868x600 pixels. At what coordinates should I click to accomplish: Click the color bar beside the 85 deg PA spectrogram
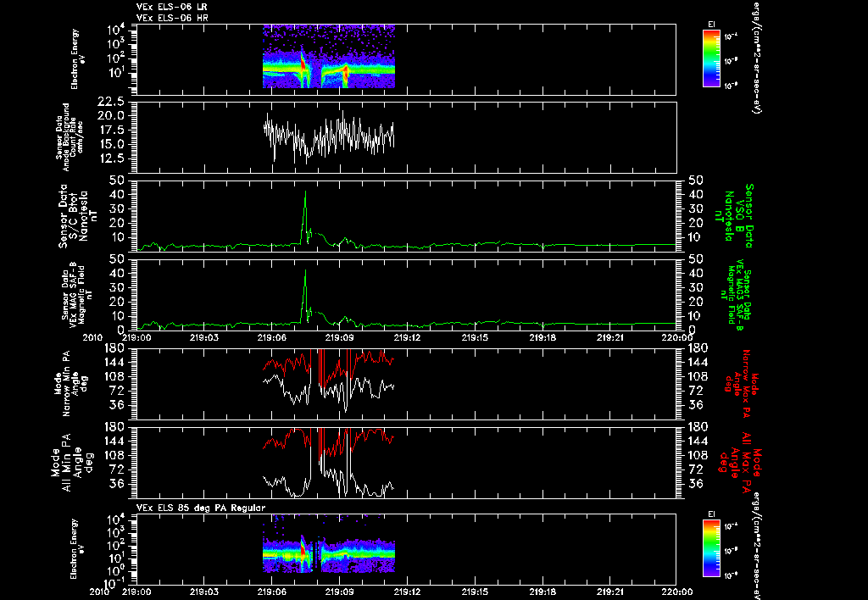711,548
